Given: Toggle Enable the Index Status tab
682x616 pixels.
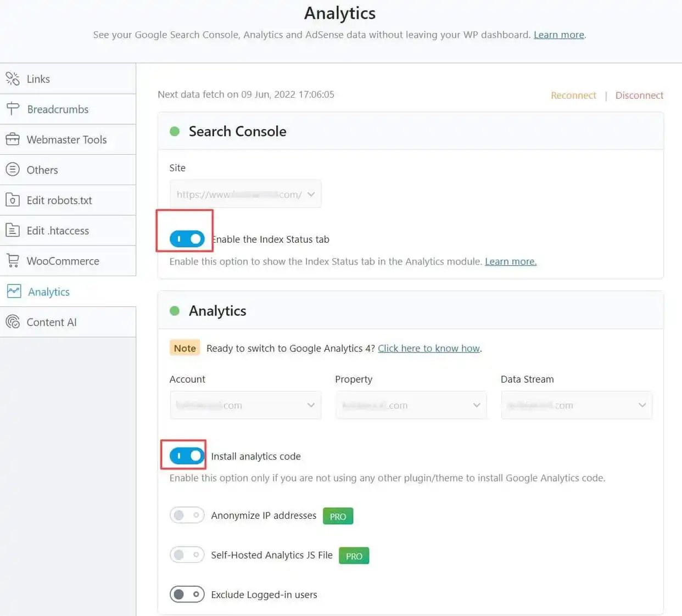Looking at the screenshot, I should pos(187,239).
